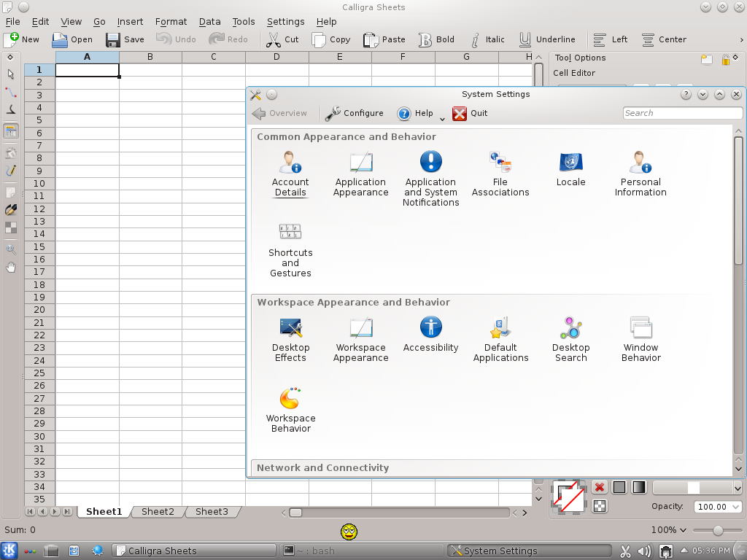
Task: Expand the Help dropdown arrow in System Settings
Action: 442,119
